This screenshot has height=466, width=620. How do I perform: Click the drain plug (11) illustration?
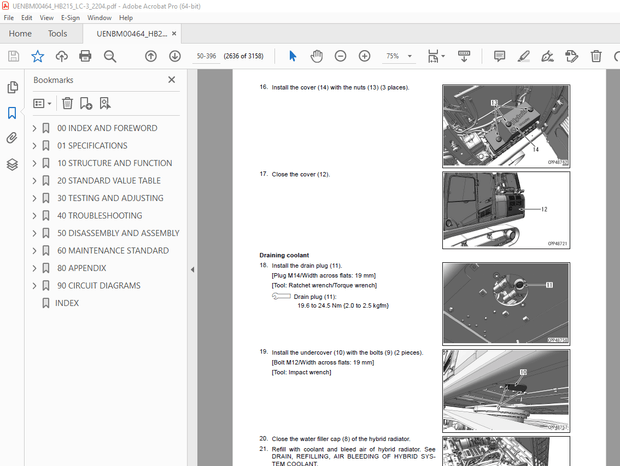[506, 304]
